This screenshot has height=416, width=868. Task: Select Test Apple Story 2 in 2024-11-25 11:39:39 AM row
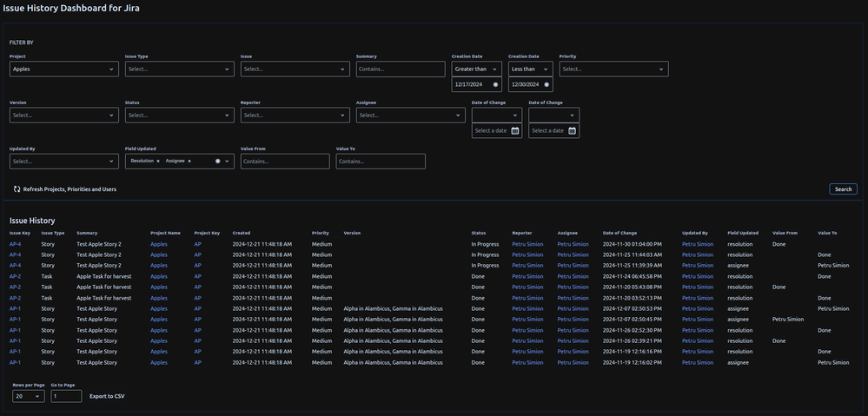(99, 266)
